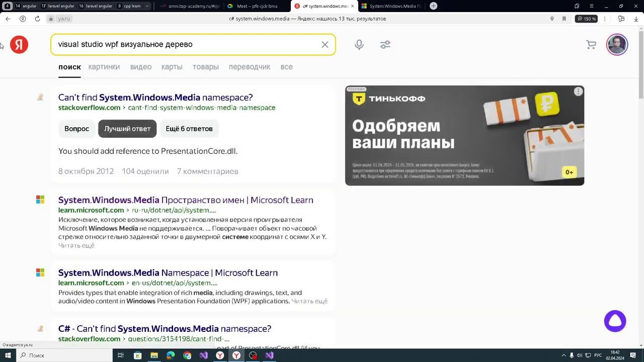Select the 'поиск' search category

tap(69, 67)
